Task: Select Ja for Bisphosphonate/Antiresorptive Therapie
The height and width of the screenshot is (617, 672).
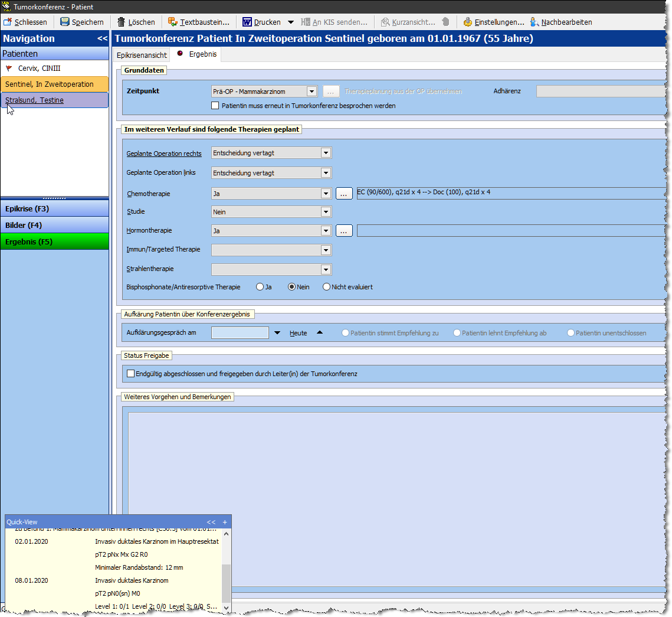Action: pos(260,287)
